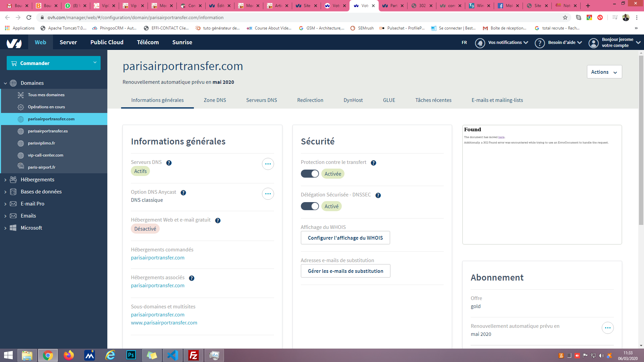
Task: Open the notifications bell icon
Action: [480, 43]
